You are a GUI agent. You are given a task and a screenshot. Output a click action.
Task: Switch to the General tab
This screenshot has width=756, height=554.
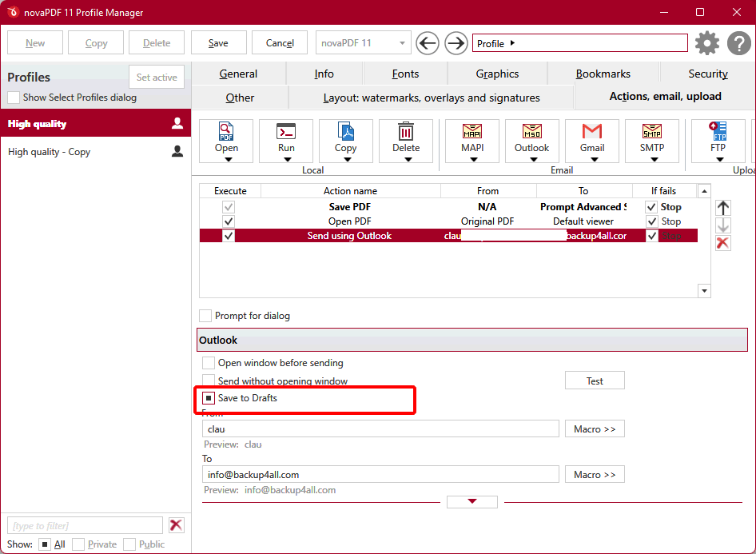coord(238,74)
